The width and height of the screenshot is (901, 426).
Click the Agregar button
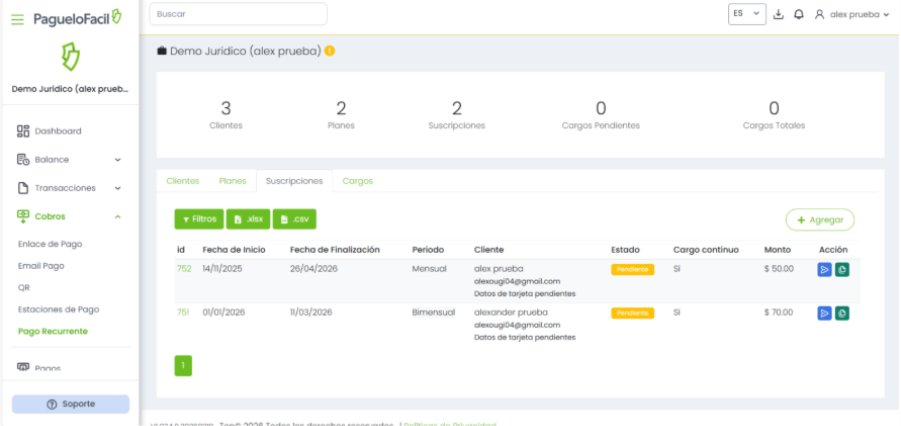tap(820, 219)
